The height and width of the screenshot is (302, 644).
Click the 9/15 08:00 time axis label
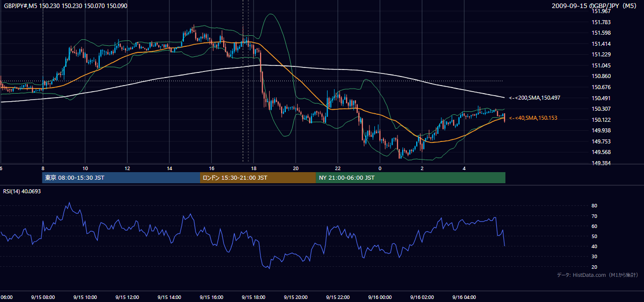[x=43, y=297]
